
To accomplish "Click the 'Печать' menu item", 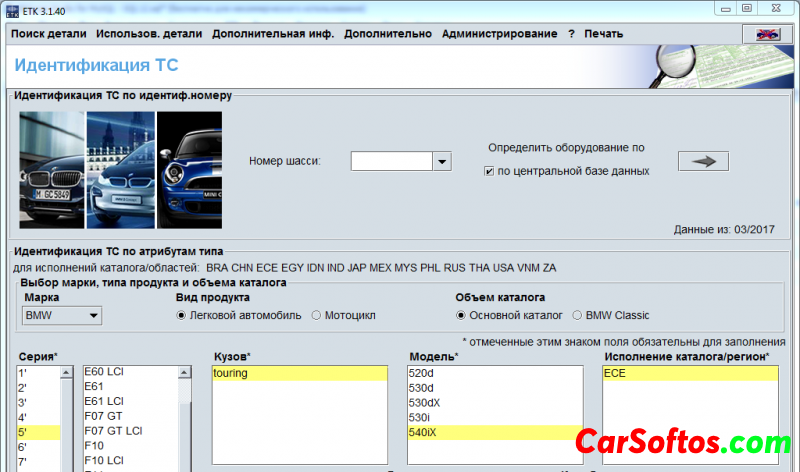I will [603, 34].
